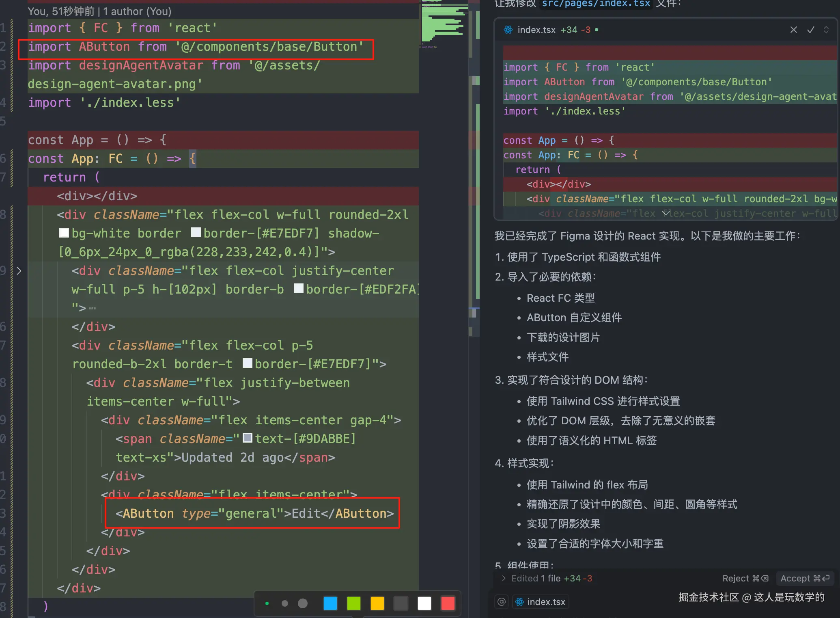Image resolution: width=840 pixels, height=618 pixels.
Task: Choose the yellow annotation color
Action: tap(377, 603)
